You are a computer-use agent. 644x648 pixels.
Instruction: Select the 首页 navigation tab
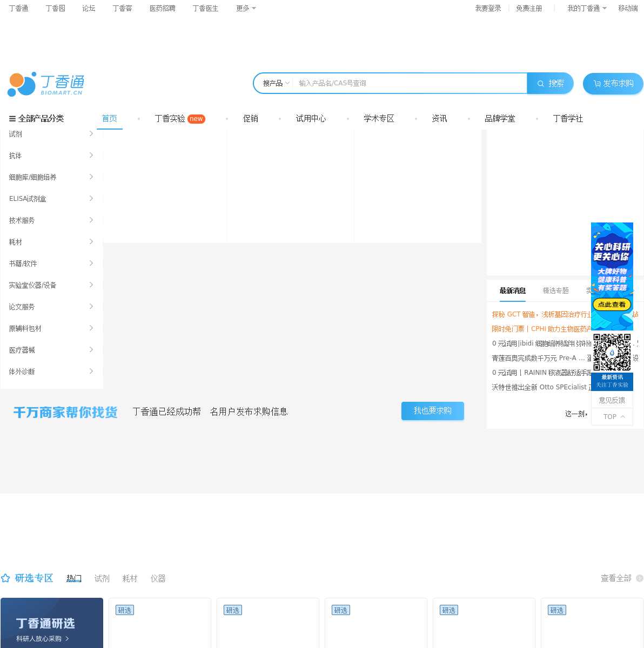pos(110,118)
